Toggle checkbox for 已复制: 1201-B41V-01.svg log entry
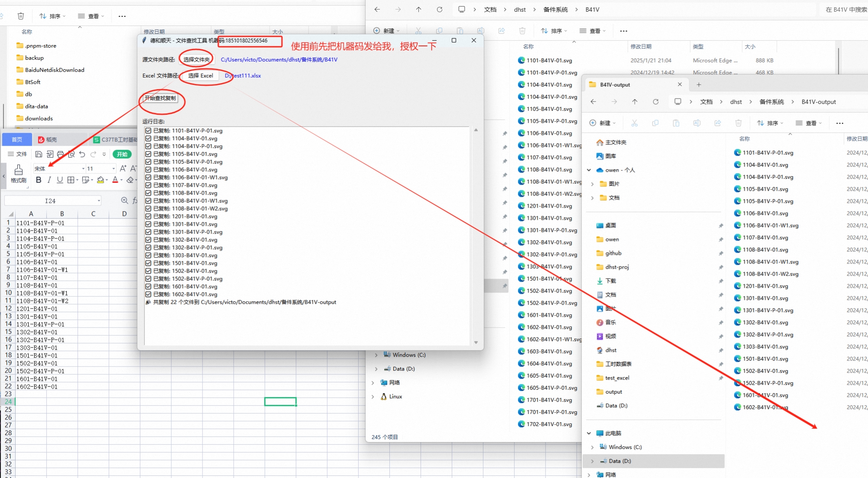The width and height of the screenshot is (868, 478). coord(148,216)
